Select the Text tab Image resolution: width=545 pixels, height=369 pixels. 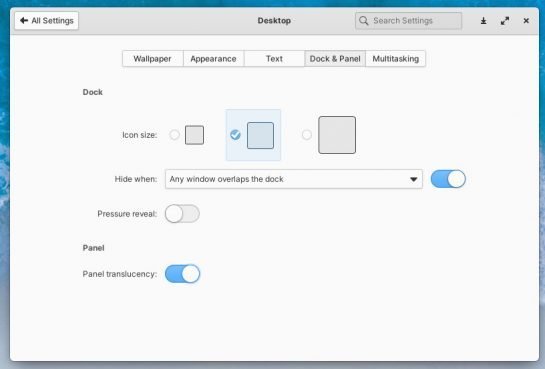[x=274, y=59]
